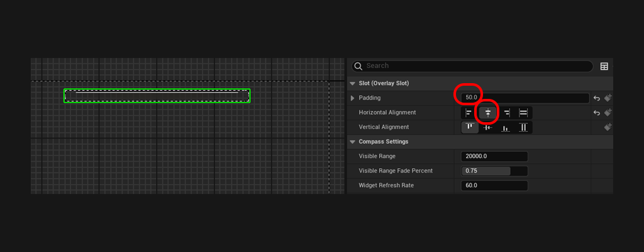Click the Widget Refresh Rate value 60.0
Image resolution: width=644 pixels, height=252 pixels.
[494, 185]
